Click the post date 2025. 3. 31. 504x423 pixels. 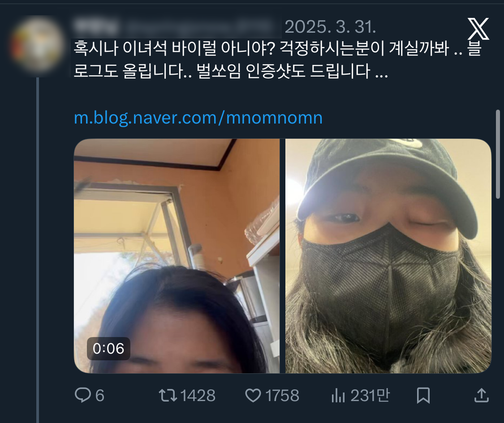[x=330, y=27]
